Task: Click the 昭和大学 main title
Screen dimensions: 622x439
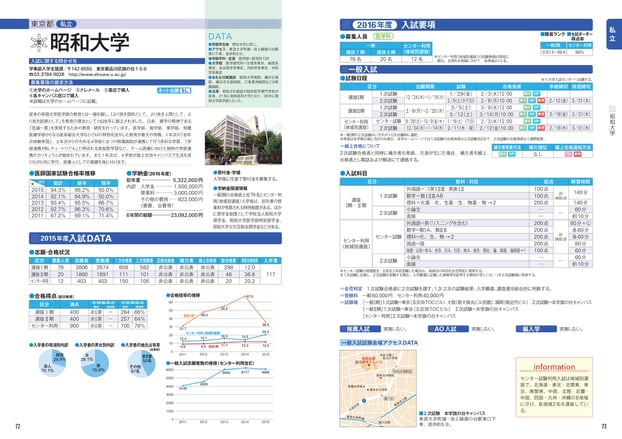Action: click(x=90, y=42)
